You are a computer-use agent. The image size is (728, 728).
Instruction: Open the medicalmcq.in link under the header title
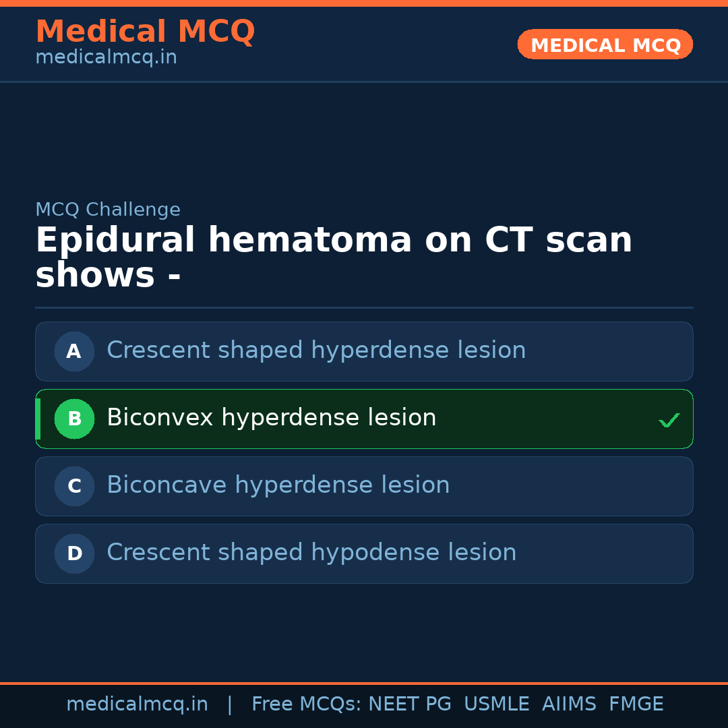[x=106, y=57]
